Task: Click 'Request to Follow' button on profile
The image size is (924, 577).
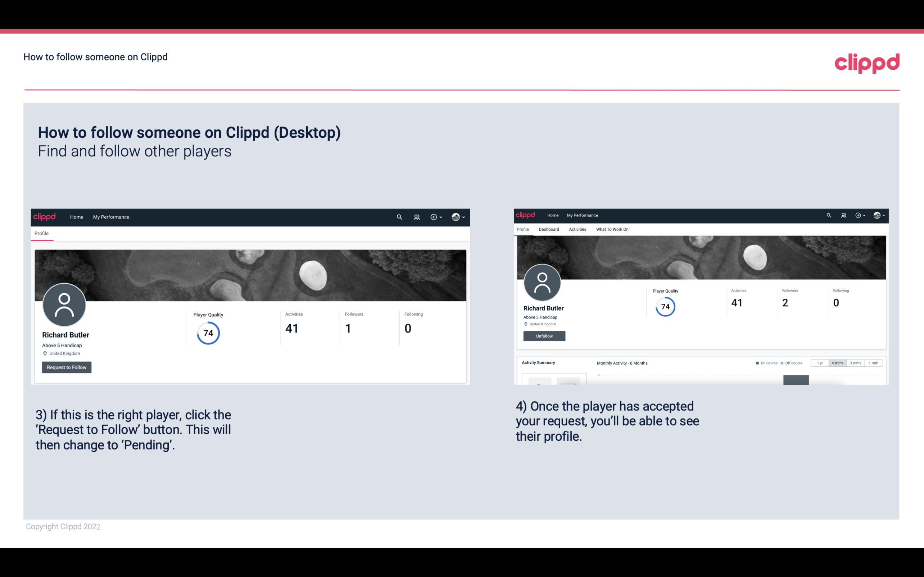Action: pos(67,367)
